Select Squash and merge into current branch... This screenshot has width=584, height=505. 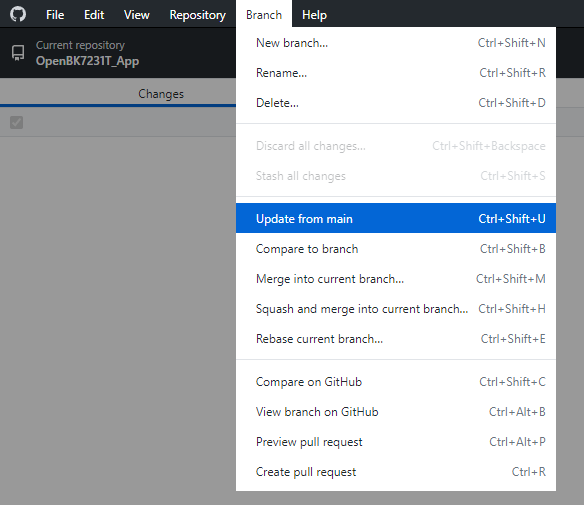pos(396,309)
